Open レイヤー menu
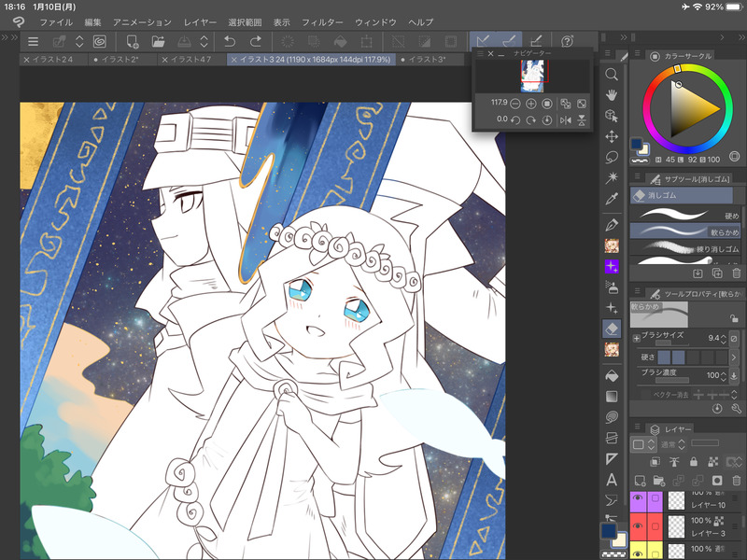Screen dimensions: 747x560 [x=200, y=22]
